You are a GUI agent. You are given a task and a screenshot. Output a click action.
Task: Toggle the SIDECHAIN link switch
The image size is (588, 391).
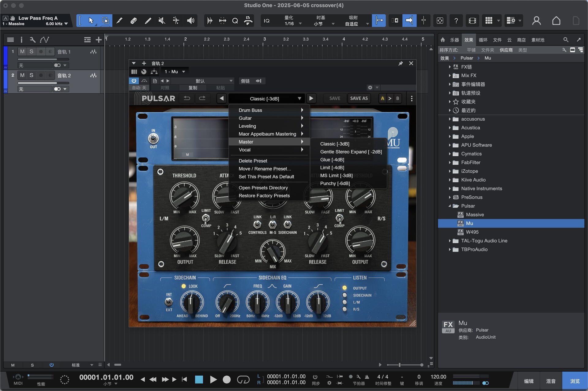pos(287,225)
